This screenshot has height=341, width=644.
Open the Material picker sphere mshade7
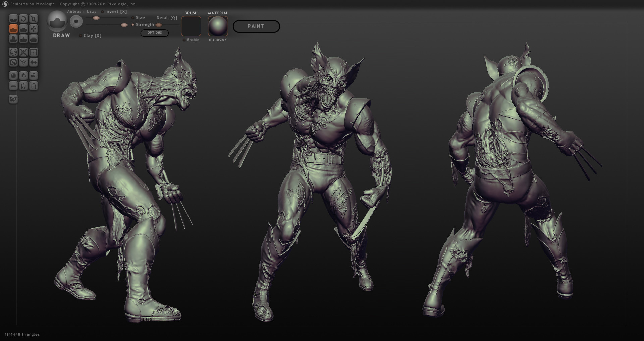tap(218, 26)
